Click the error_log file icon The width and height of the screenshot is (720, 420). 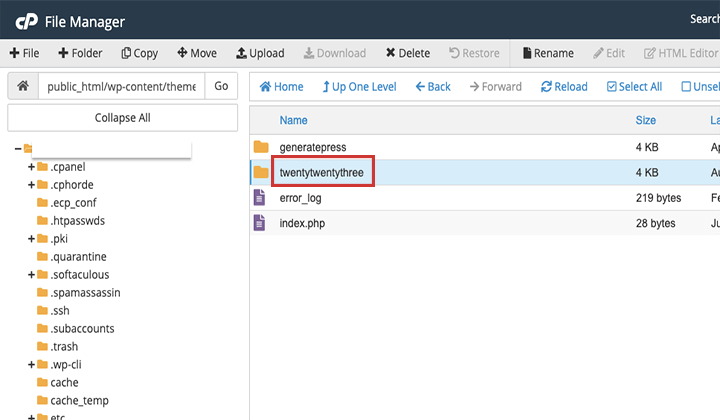[x=260, y=198]
